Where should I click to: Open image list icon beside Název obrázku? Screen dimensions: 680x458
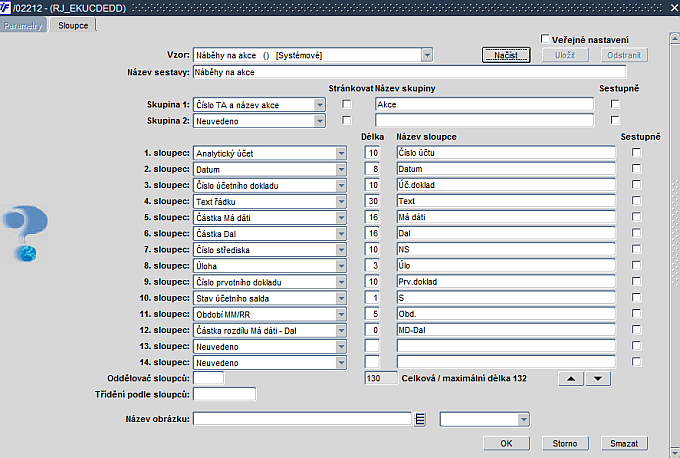click(419, 419)
